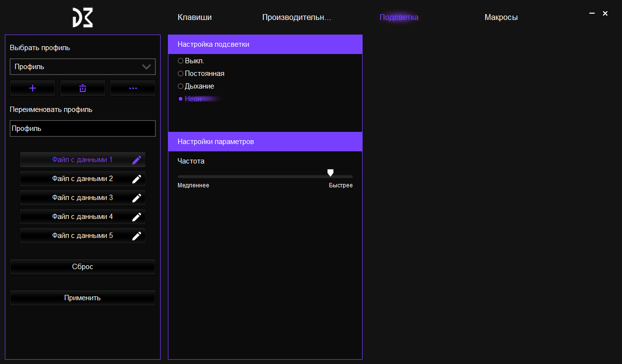622x364 pixels.
Task: Click the Частота slider handle
Action: point(330,173)
